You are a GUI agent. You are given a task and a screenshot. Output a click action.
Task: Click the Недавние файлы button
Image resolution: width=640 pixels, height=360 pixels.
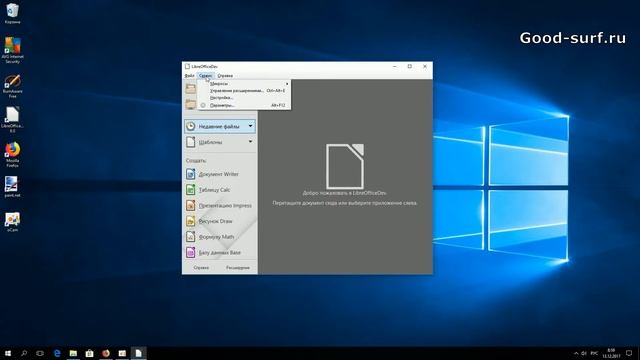pos(220,127)
